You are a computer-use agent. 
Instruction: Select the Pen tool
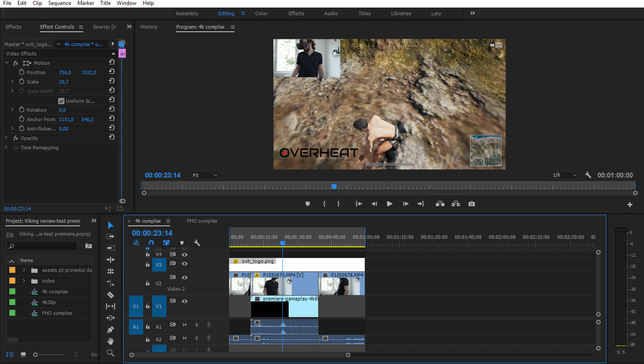click(111, 330)
